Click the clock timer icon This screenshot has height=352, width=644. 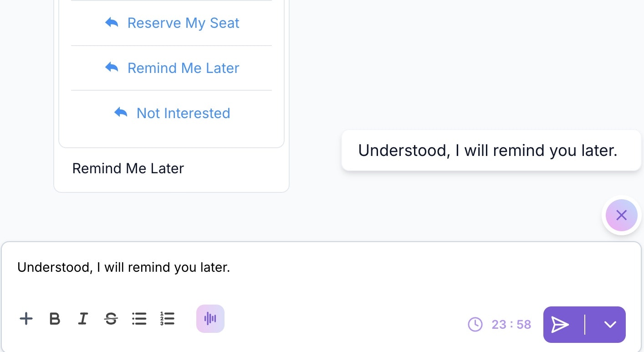click(475, 325)
